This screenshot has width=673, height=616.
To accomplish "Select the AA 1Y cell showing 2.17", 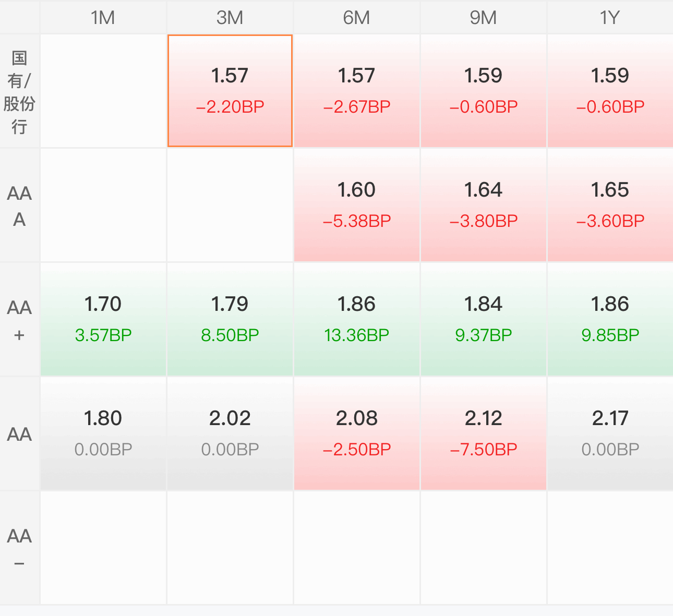I will tap(610, 434).
